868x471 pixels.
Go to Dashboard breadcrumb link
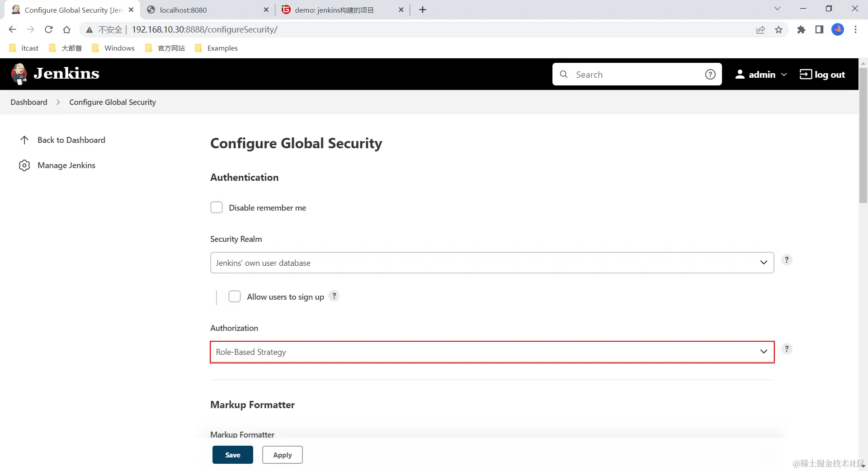pos(29,102)
